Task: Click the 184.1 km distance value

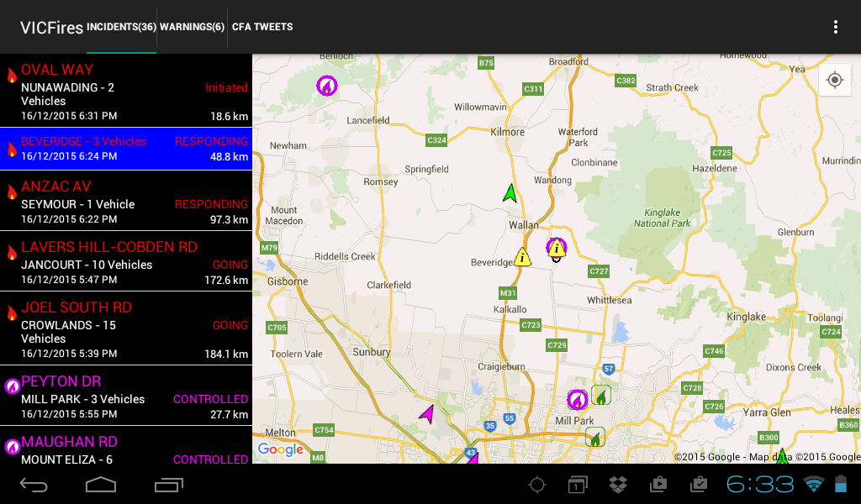Action: (226, 354)
